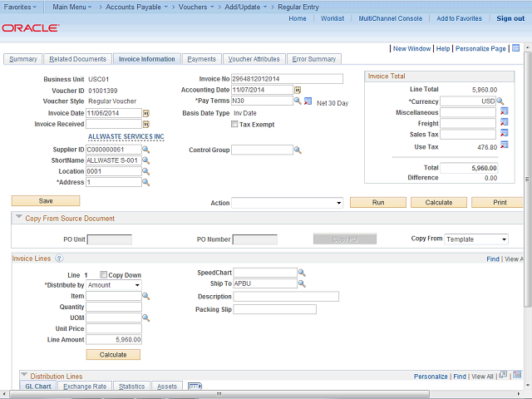Click the Currency lookup magnifier

(x=500, y=101)
